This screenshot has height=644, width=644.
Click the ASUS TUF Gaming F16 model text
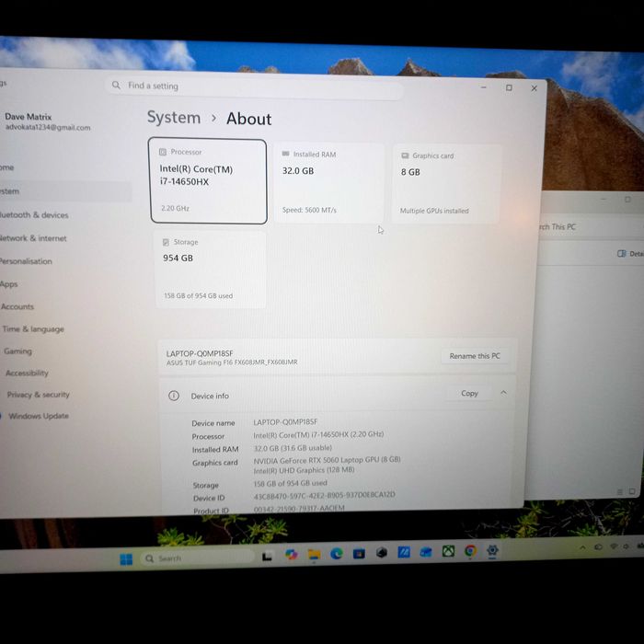click(x=232, y=362)
